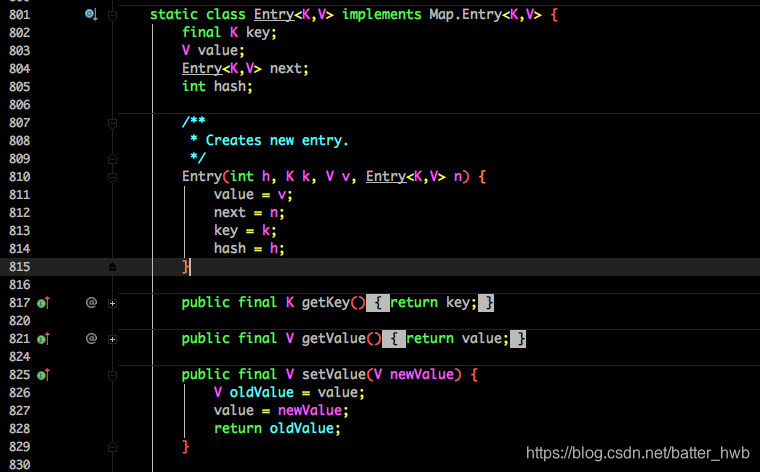This screenshot has height=472, width=760.
Task: Click 'final K key;' declaration
Action: point(229,32)
